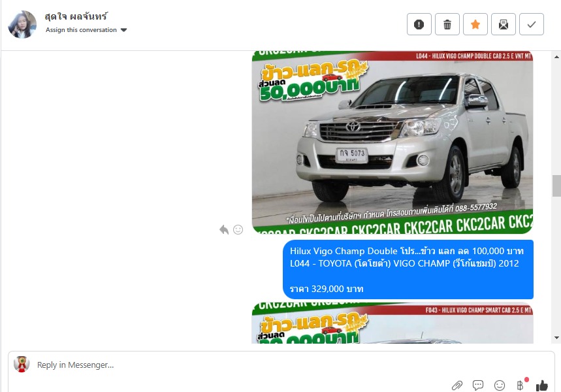Click scrollbar up arrow in chat
The width and height of the screenshot is (561, 392).
(x=556, y=57)
